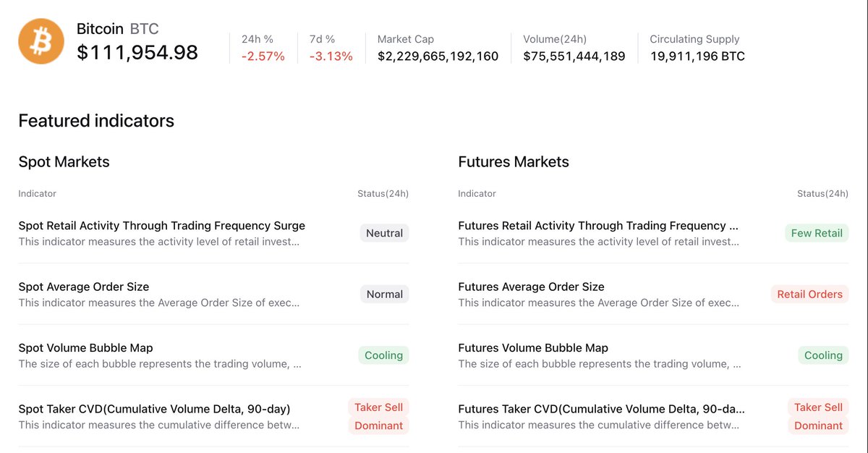Screen dimensions: 868x453
Task: Click Futures Taker Sell Dominant badge
Action: click(818, 416)
